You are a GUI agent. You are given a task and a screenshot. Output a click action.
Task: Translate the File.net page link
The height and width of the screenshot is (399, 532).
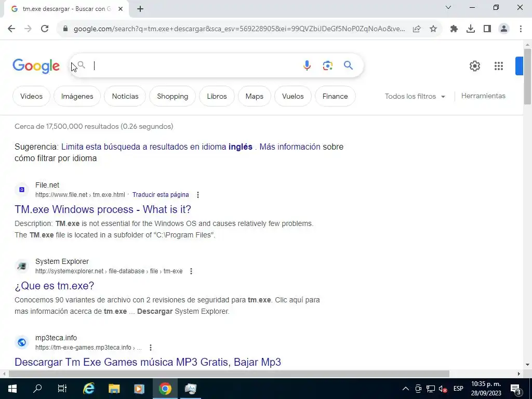pyautogui.click(x=161, y=195)
